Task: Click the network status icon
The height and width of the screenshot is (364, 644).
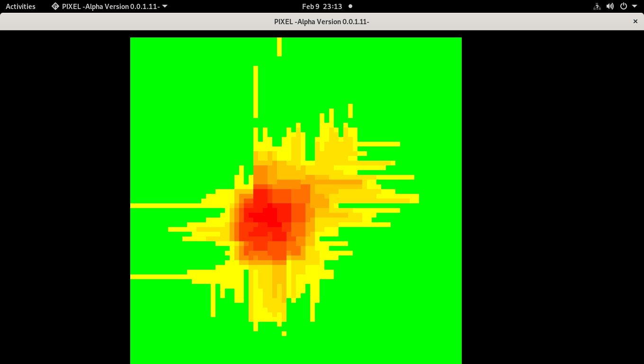Action: coord(597,6)
